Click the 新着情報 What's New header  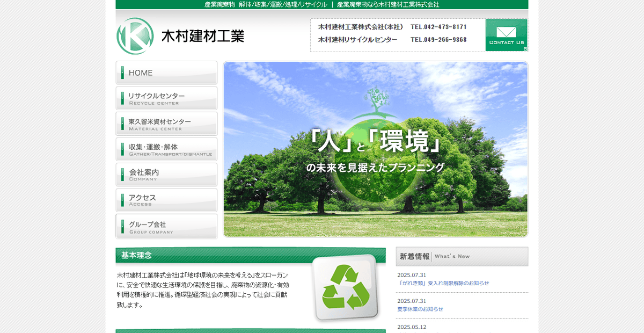coord(414,256)
